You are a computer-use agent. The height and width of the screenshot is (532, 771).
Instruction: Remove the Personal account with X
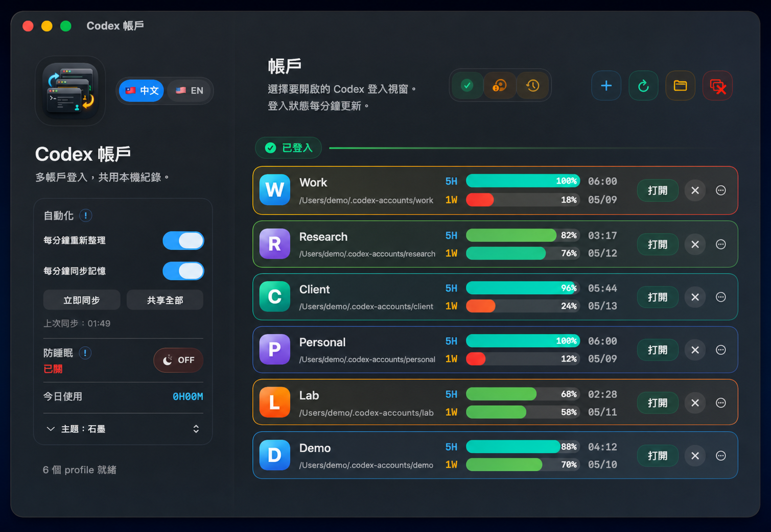click(695, 350)
